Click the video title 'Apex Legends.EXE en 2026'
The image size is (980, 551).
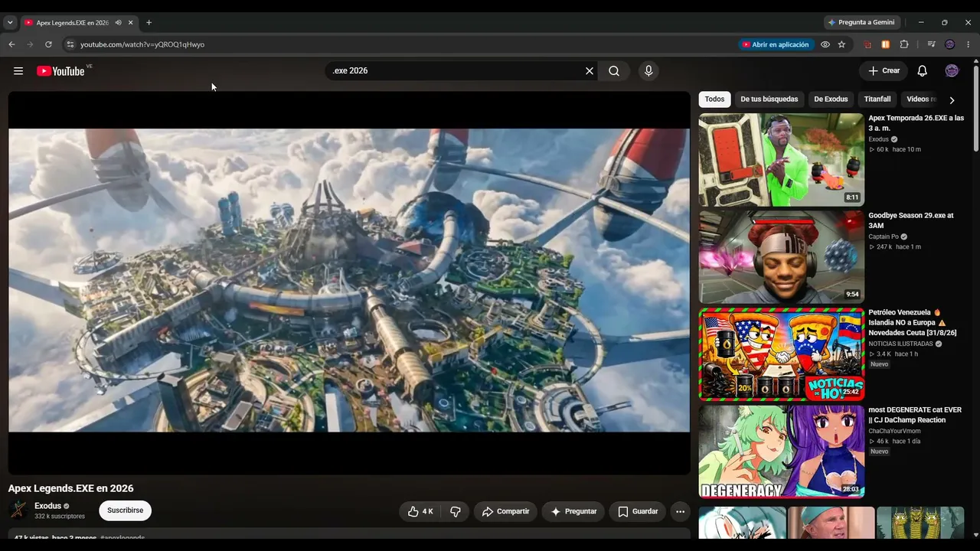tap(70, 488)
